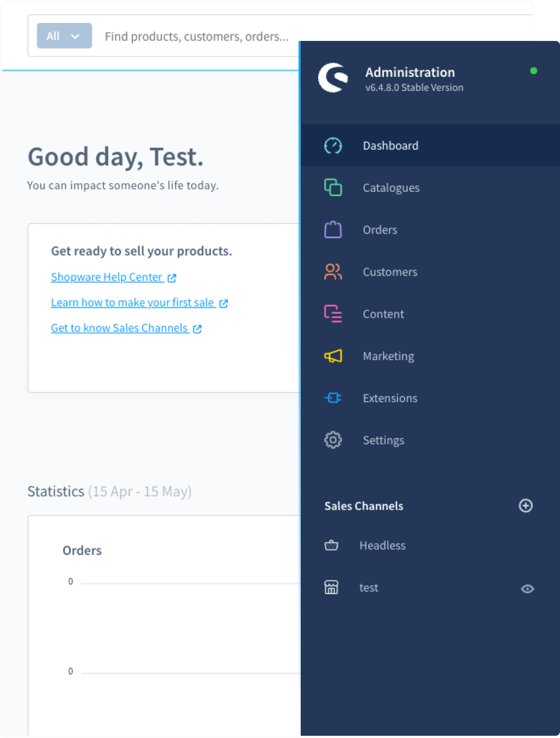Click the Content layout icon
This screenshot has width=560, height=738.
tap(333, 314)
